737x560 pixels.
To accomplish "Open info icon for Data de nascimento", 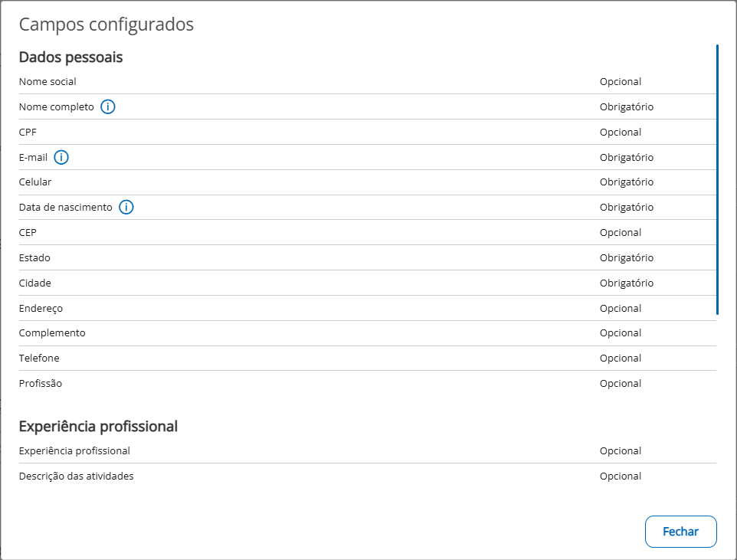I will click(x=126, y=208).
